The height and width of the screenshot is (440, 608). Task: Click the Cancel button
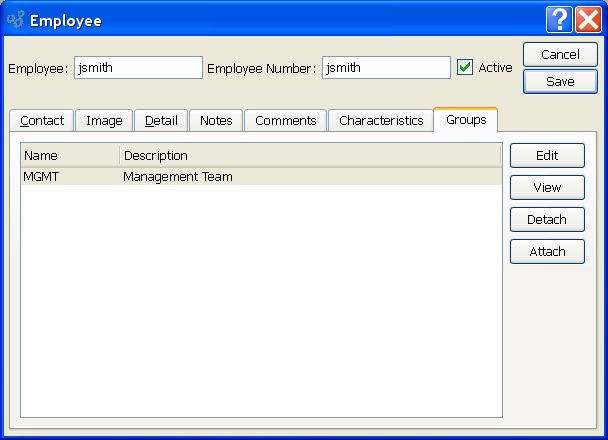(x=560, y=55)
